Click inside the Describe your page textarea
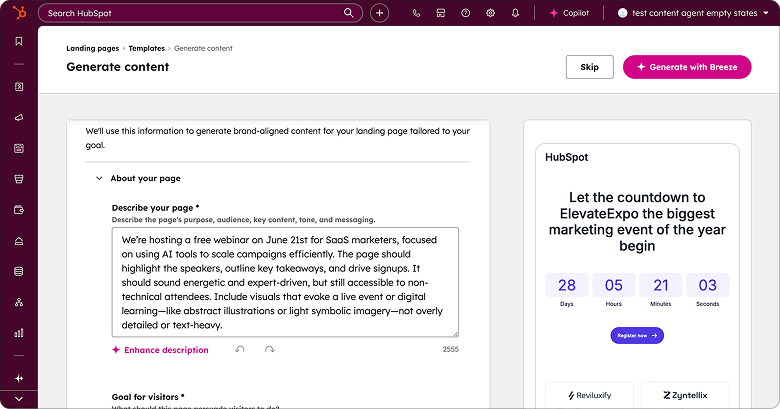780x409 pixels. pos(285,282)
